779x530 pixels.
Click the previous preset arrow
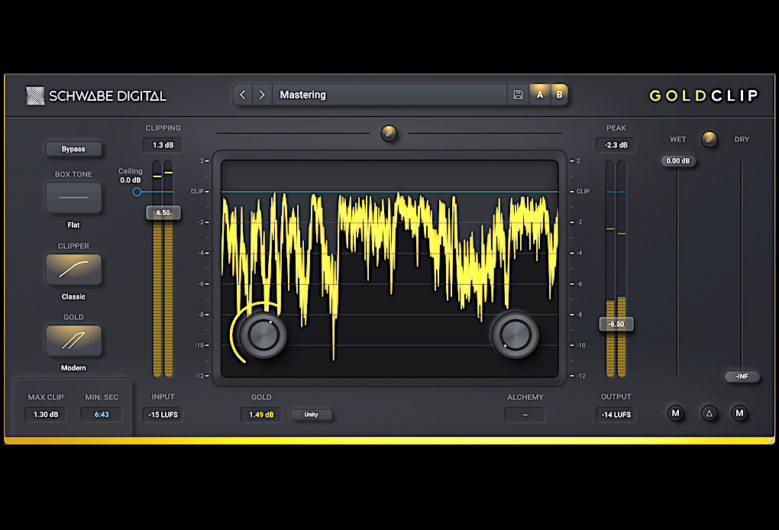point(243,95)
